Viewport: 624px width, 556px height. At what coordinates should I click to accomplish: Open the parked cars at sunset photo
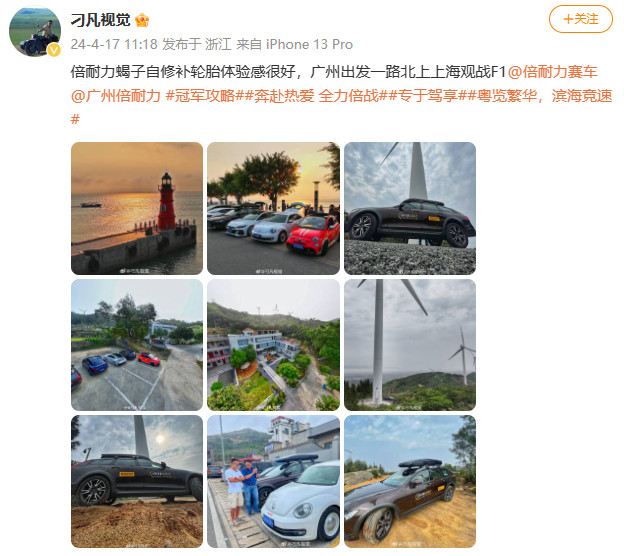(273, 208)
